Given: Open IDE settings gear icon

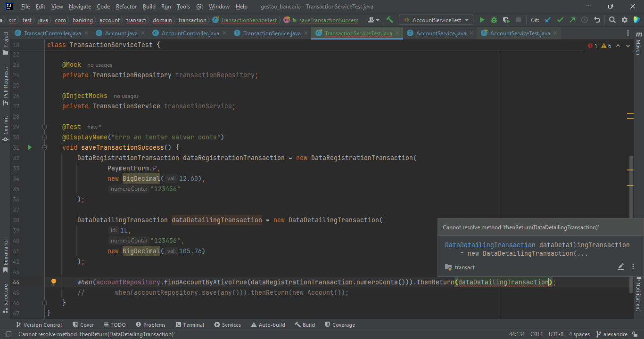Looking at the screenshot, I should click(x=625, y=20).
